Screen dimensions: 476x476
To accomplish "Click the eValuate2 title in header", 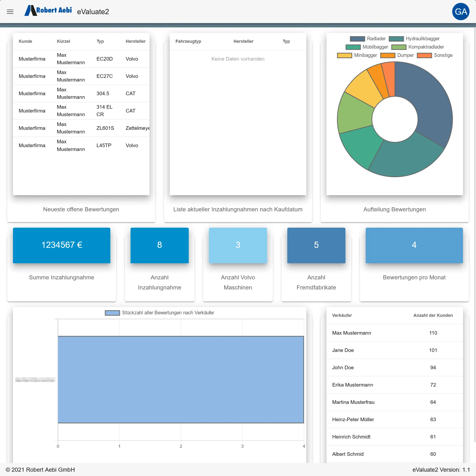I will [x=93, y=12].
